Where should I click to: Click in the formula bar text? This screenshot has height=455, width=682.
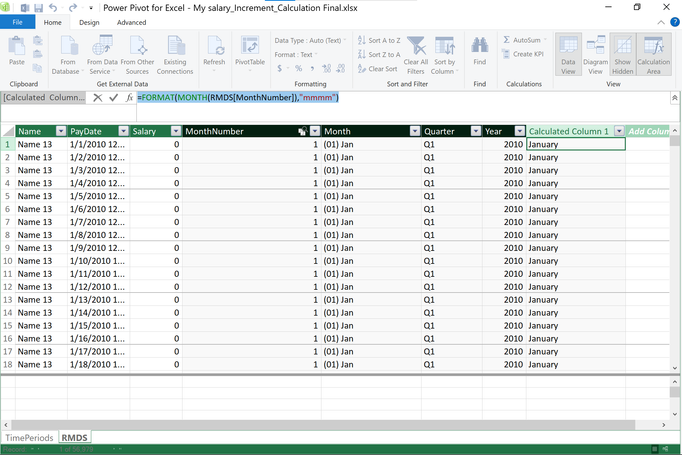point(238,98)
